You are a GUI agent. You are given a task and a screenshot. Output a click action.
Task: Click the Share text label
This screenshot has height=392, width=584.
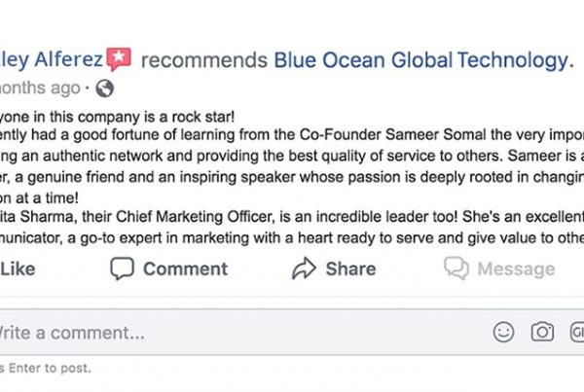(x=350, y=268)
